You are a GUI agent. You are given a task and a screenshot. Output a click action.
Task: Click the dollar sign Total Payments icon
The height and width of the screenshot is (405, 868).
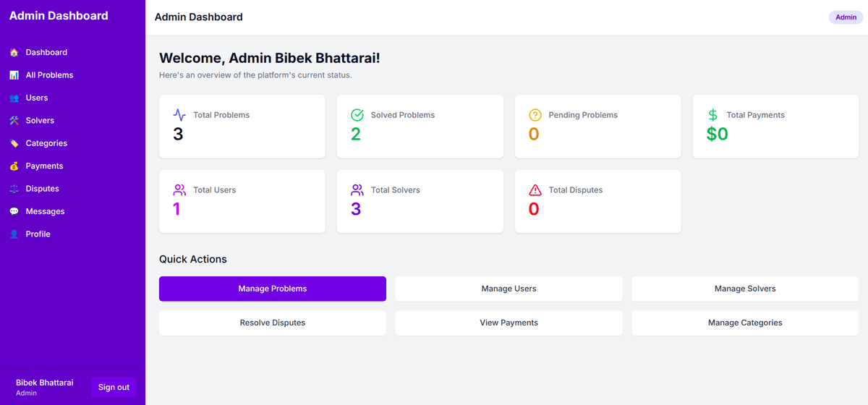coord(713,115)
